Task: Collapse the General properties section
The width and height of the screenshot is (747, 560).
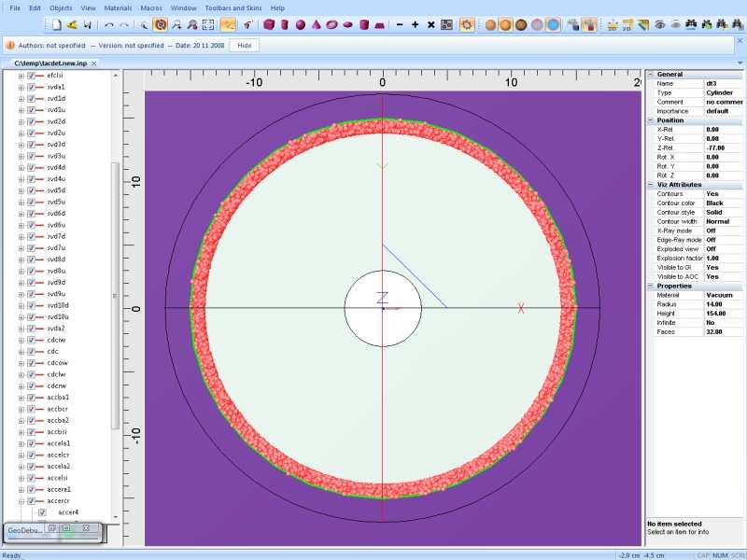Action: 651,75
